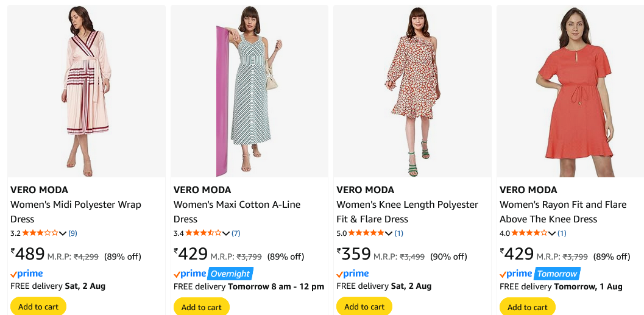Click five-star rating of the Knee Length Dress
The width and height of the screenshot is (644, 315).
[366, 233]
